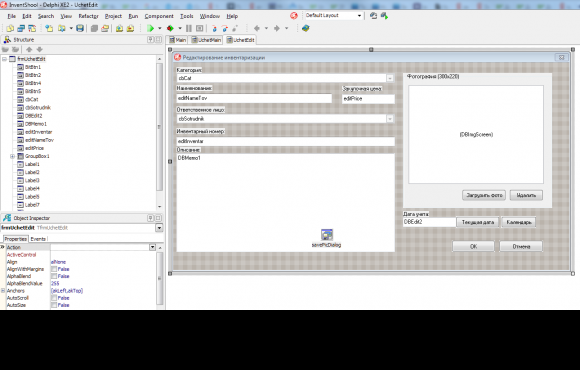Open the cbCat combo box dropdown arrow
580x370 pixels.
390,78
